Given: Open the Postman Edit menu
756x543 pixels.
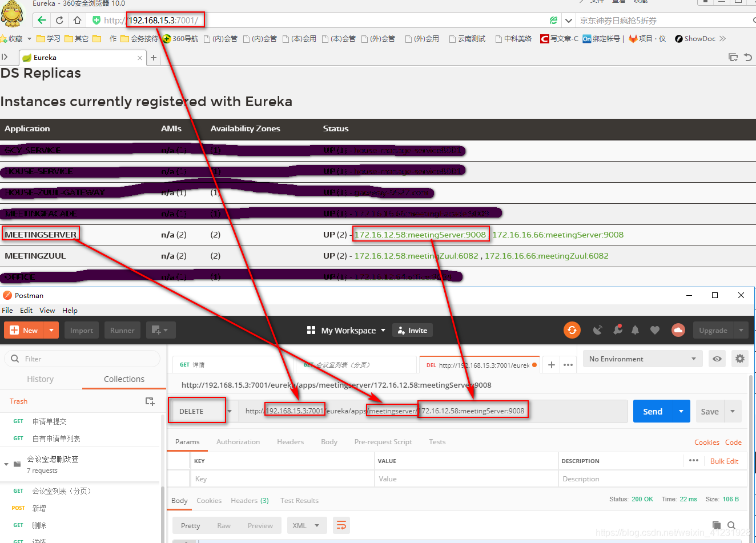Looking at the screenshot, I should point(26,311).
